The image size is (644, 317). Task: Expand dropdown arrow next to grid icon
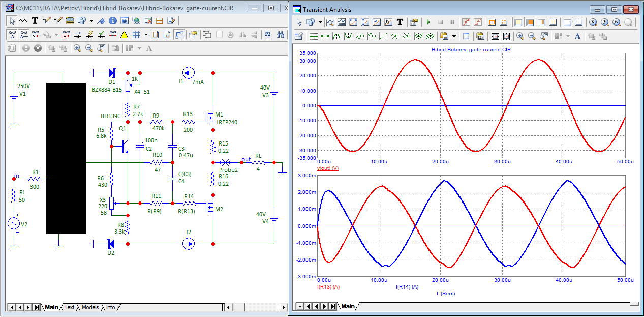[146, 35]
